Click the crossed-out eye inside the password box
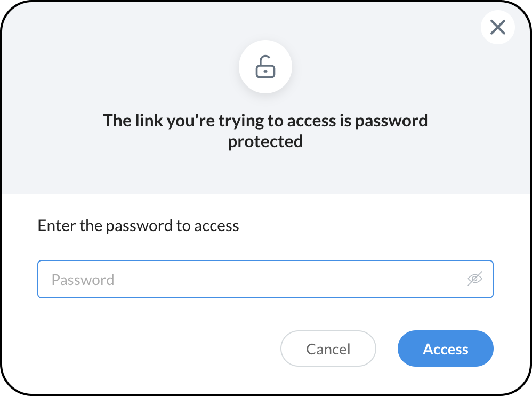 (x=474, y=279)
